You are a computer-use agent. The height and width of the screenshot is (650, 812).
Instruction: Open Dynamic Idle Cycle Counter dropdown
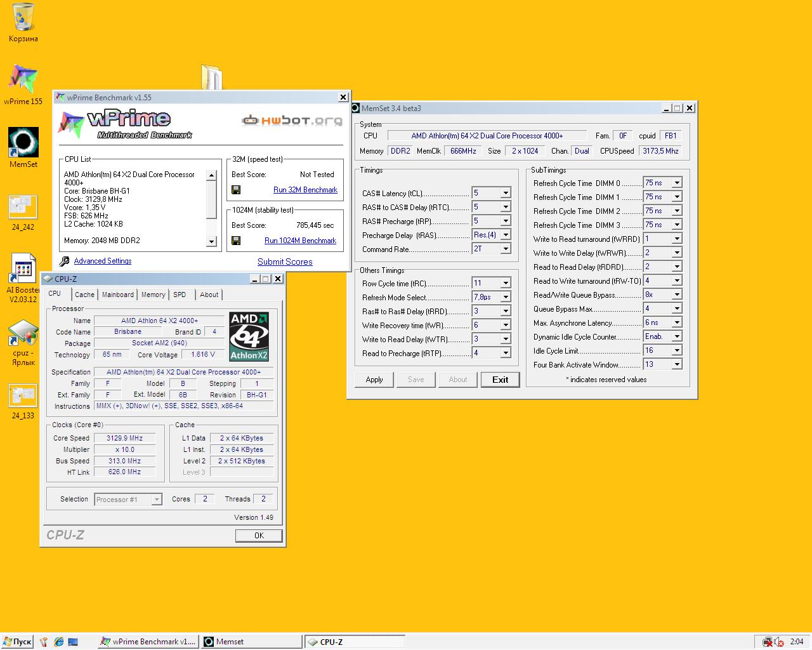(x=677, y=336)
